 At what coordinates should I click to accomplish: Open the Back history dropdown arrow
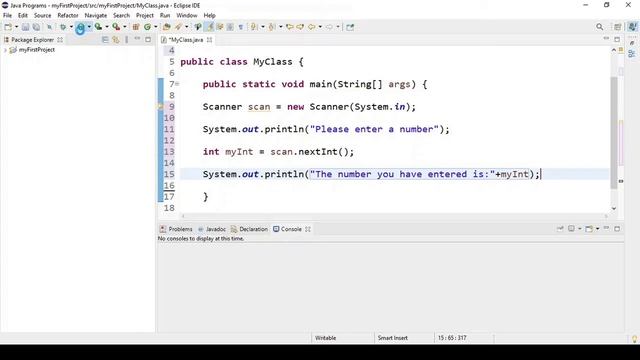(320, 27)
